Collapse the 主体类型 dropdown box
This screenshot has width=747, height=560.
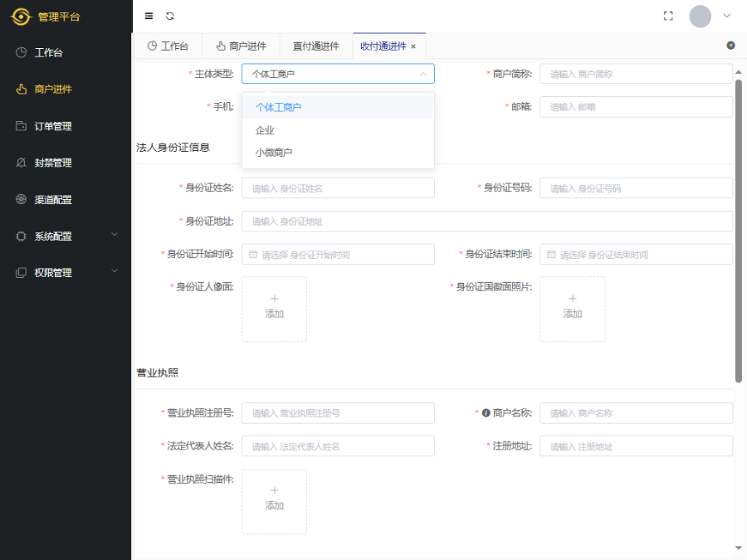click(x=338, y=74)
